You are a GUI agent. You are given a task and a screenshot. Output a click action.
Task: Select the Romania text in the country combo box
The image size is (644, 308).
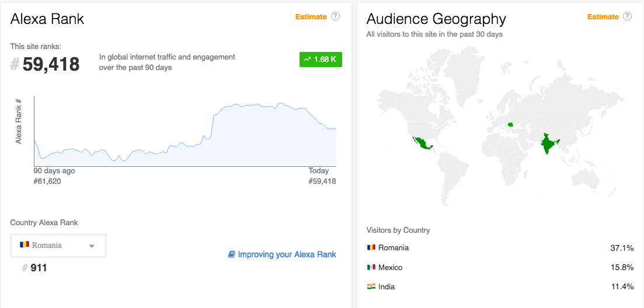47,245
